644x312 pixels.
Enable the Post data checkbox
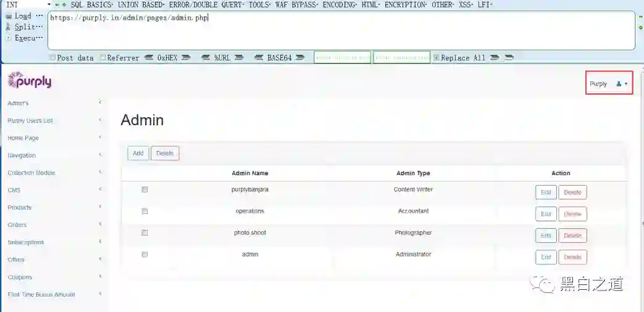(52, 57)
